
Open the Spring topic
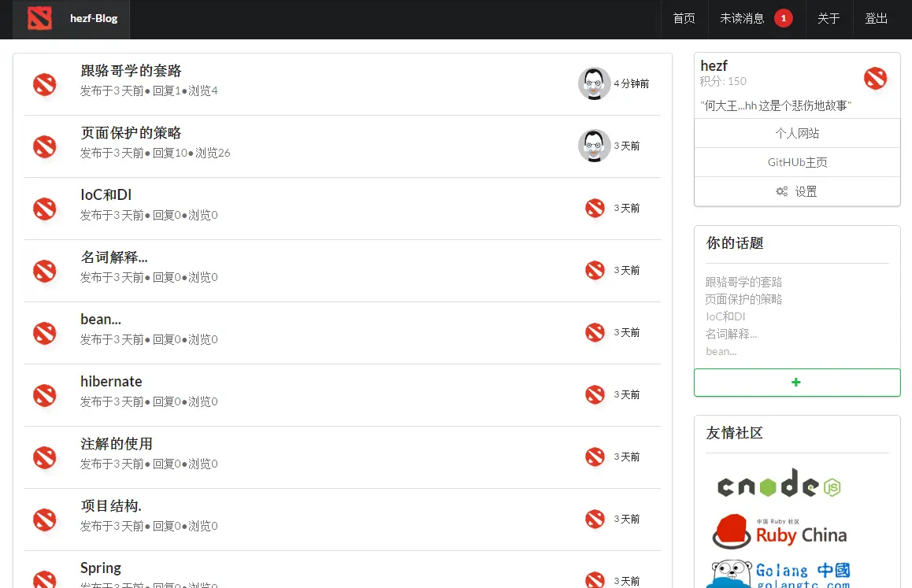pos(101,568)
